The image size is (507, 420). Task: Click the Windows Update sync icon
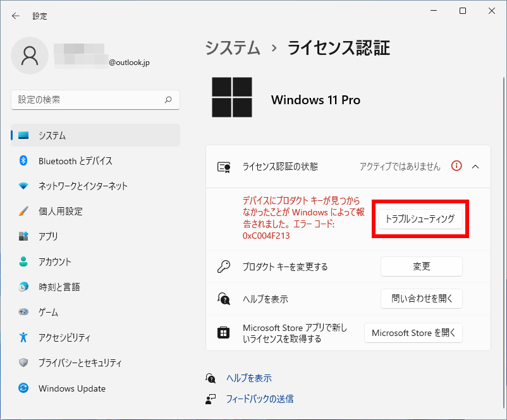pyautogui.click(x=23, y=388)
